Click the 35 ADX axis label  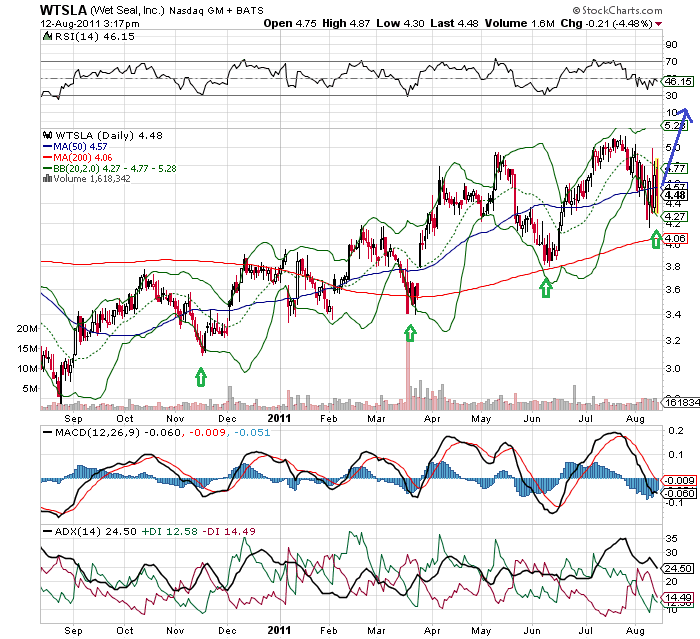pos(671,539)
